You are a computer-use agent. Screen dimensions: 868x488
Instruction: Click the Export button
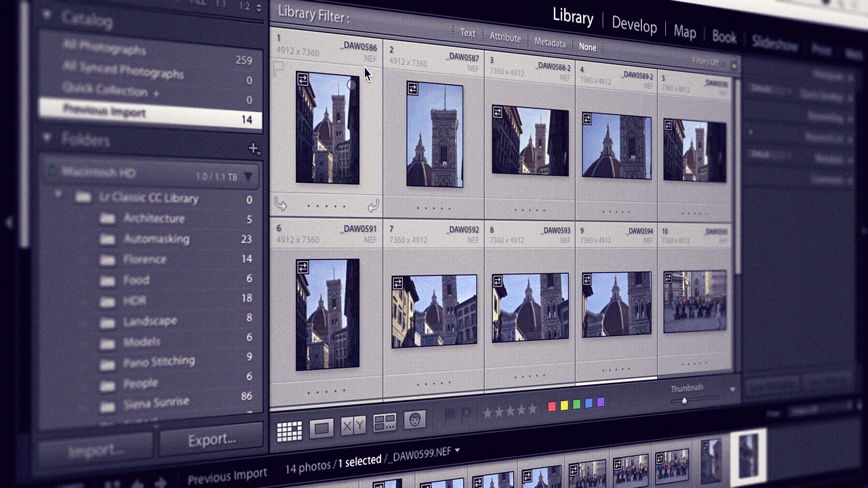click(x=212, y=439)
